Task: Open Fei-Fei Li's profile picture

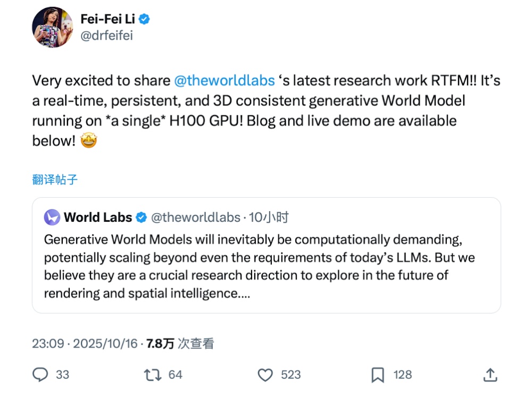Action: (x=53, y=27)
